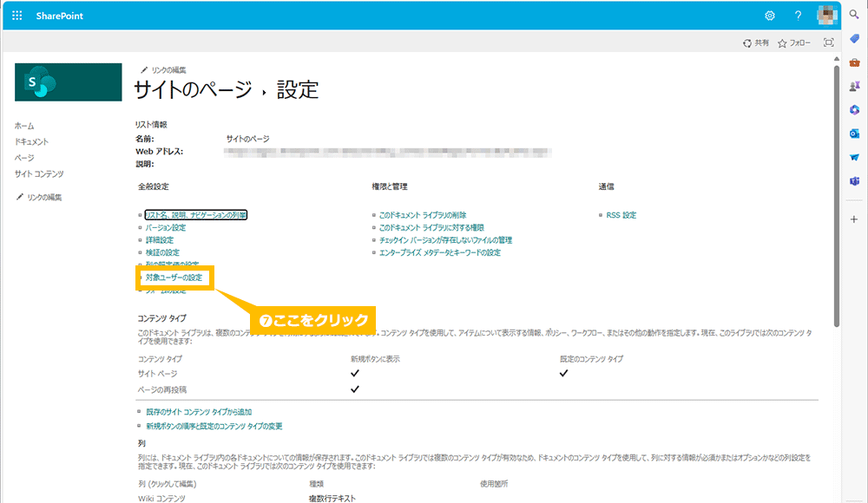Viewport: 868px width, 503px height.
Task: Go to サイト コンテンツ in left navigation
Action: click(39, 173)
